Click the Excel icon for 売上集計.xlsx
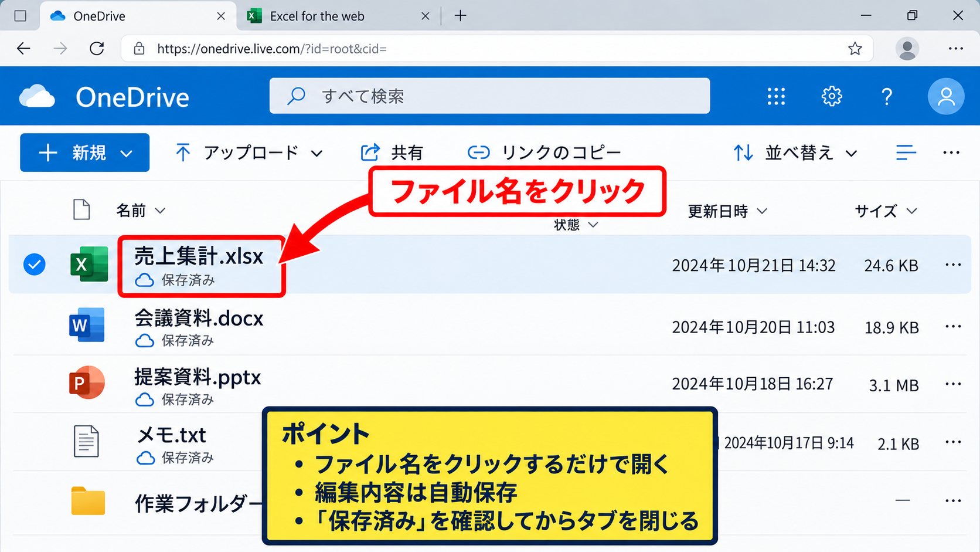Image resolution: width=980 pixels, height=552 pixels. click(89, 265)
